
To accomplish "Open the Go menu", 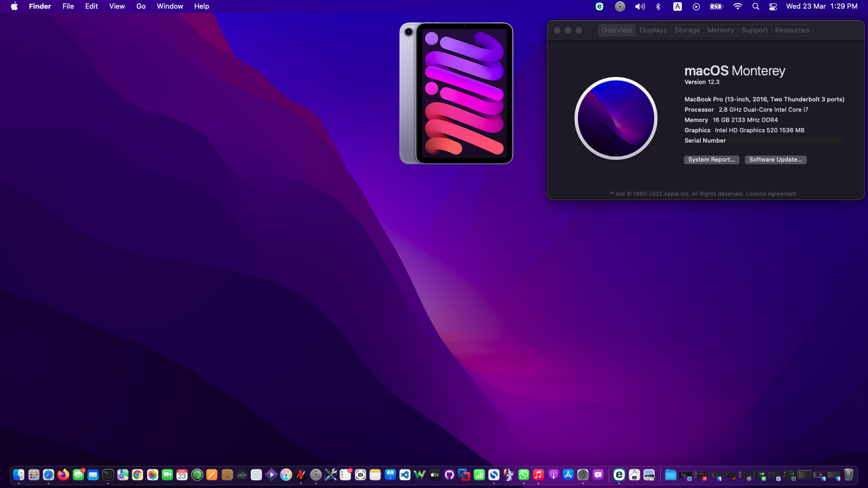I will pyautogui.click(x=141, y=7).
